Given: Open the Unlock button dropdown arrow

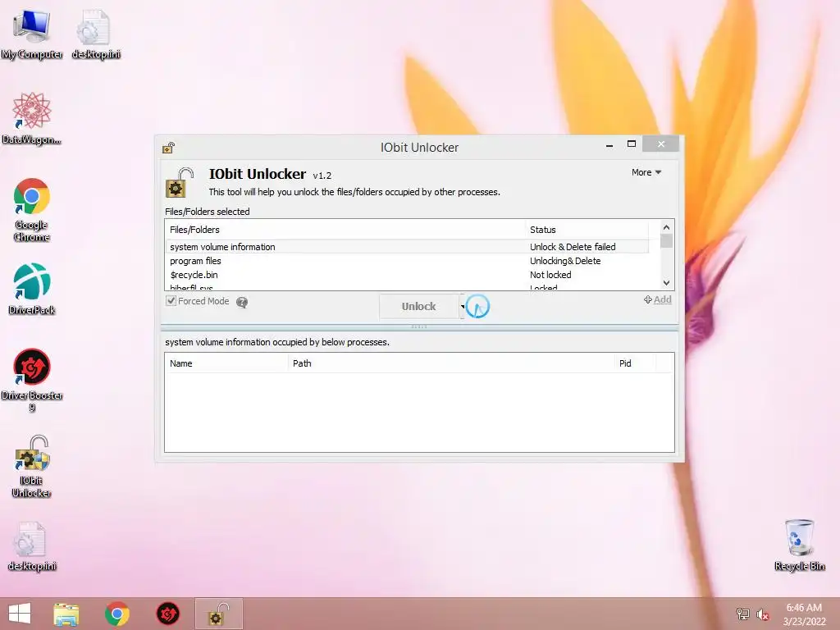Looking at the screenshot, I should [x=463, y=307].
